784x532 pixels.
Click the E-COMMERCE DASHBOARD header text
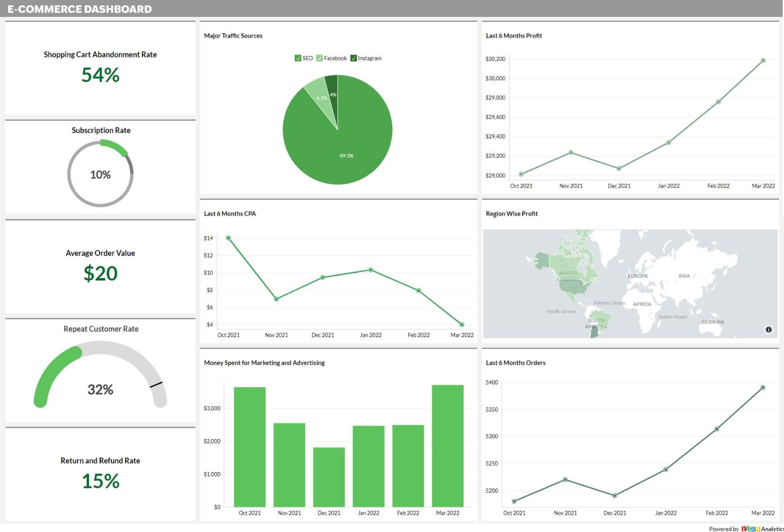(79, 9)
